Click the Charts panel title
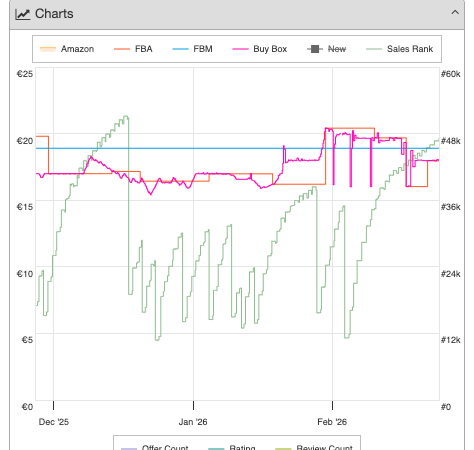The height and width of the screenshot is (450, 474). click(54, 14)
